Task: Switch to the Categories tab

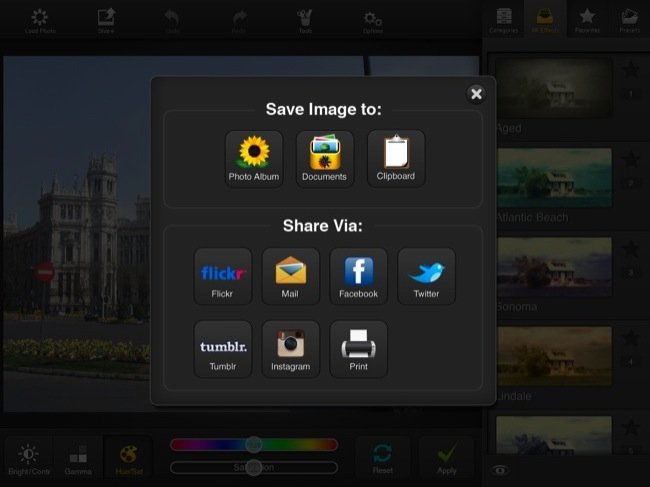Action: [504, 19]
